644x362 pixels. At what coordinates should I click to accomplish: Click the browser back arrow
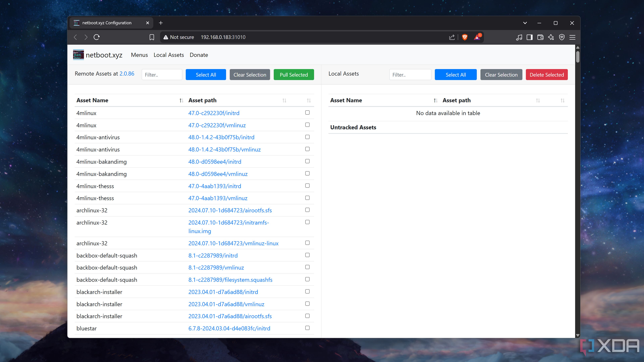[x=75, y=37]
